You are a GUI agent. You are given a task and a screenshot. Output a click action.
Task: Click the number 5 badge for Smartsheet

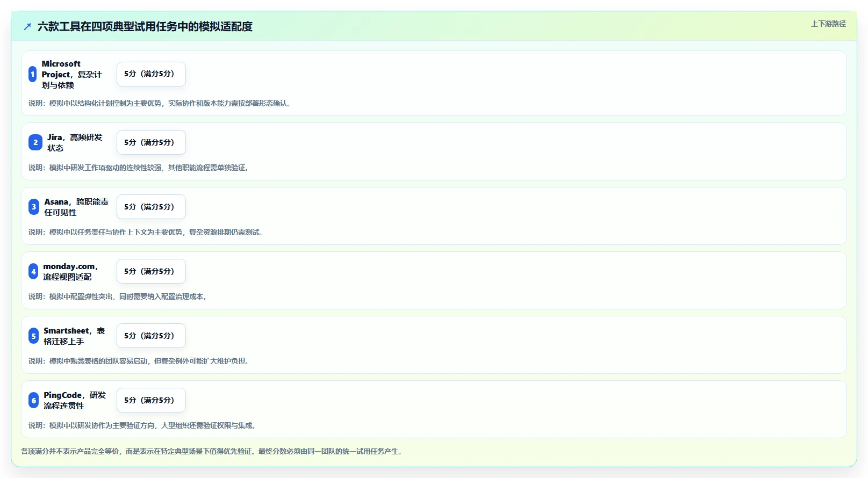click(x=33, y=336)
